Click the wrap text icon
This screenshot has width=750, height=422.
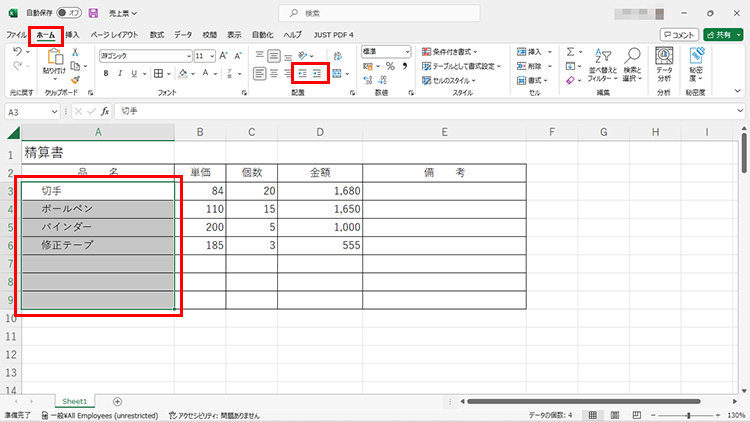click(x=337, y=55)
